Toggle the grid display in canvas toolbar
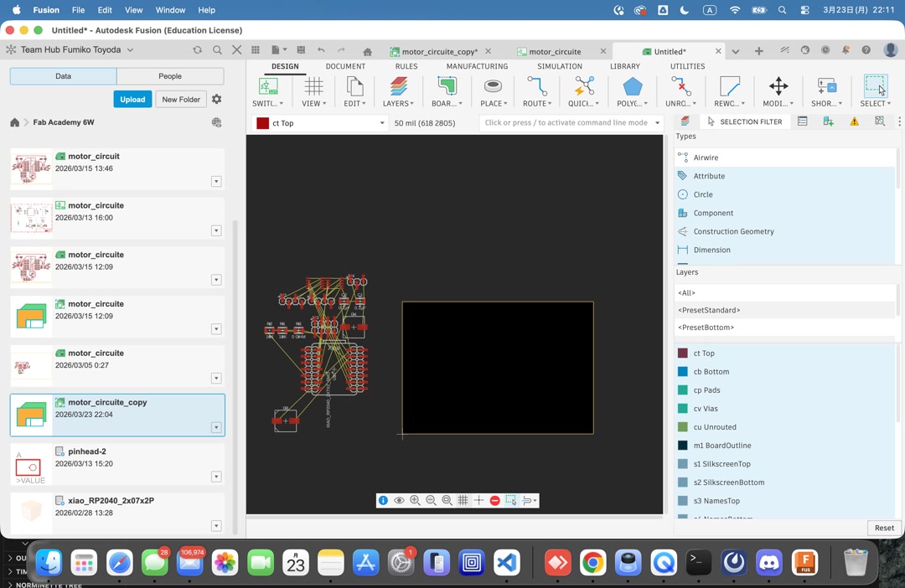 (463, 500)
